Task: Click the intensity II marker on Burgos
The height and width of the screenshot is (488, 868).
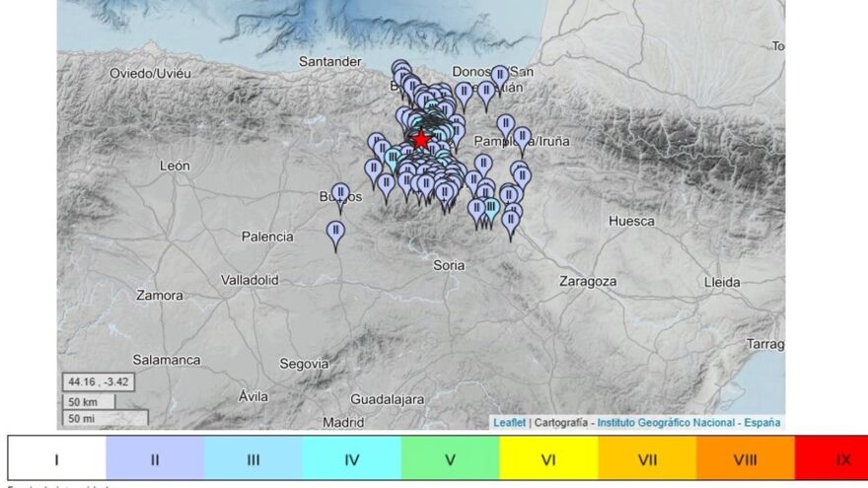Action: click(x=340, y=193)
